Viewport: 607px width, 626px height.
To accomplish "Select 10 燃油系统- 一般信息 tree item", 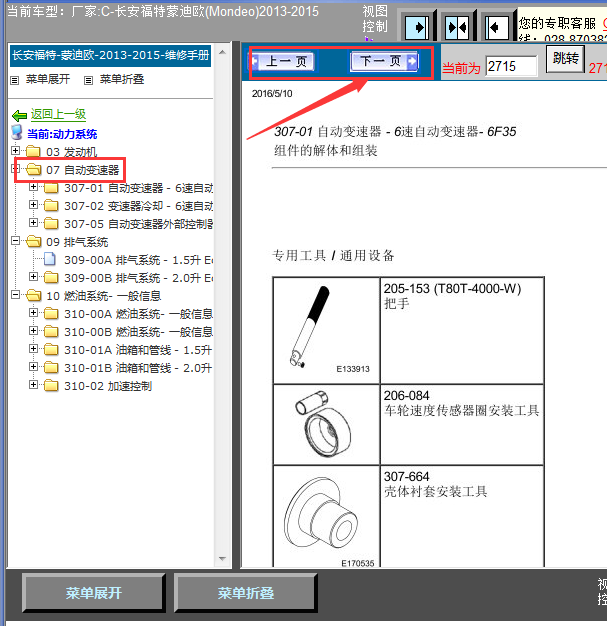I will click(x=104, y=296).
